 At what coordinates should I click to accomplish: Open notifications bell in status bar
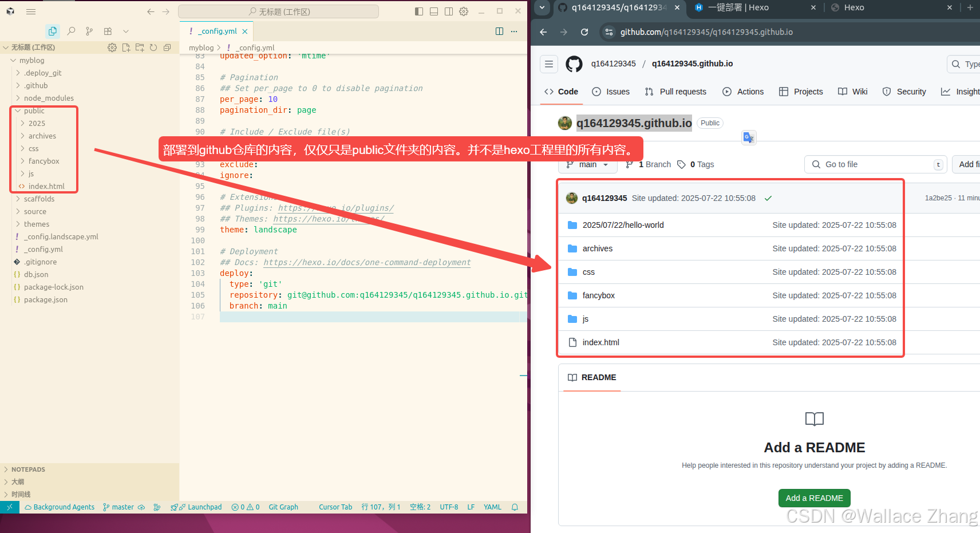(515, 507)
